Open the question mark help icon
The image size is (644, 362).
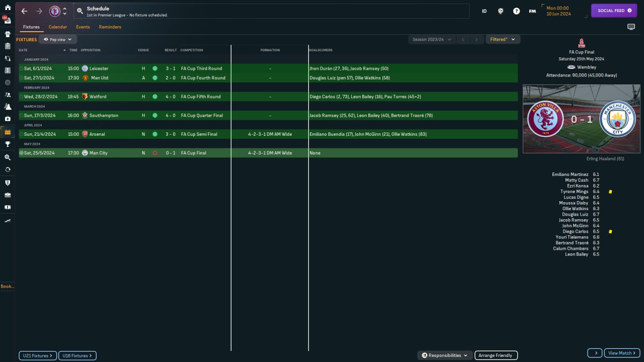pos(516,11)
